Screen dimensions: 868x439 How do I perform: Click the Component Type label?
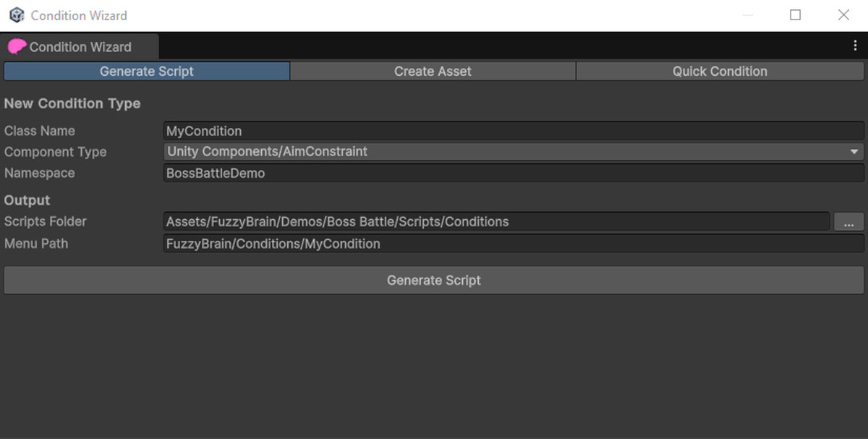55,152
